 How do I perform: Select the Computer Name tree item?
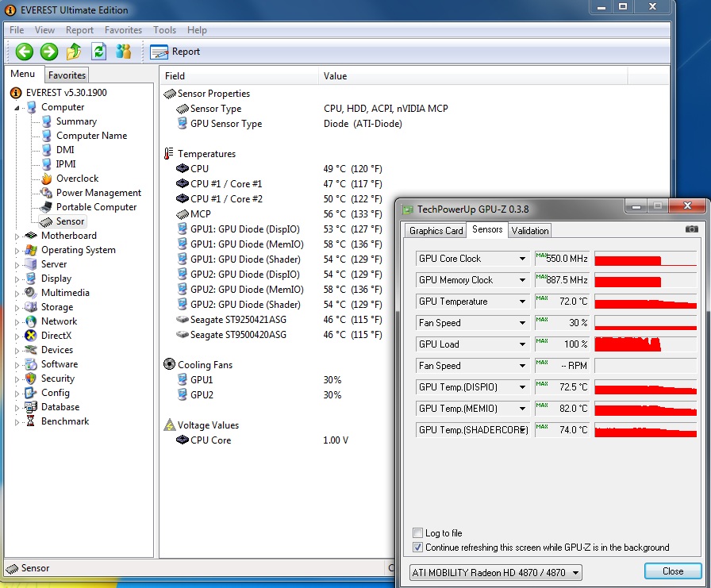pos(91,136)
